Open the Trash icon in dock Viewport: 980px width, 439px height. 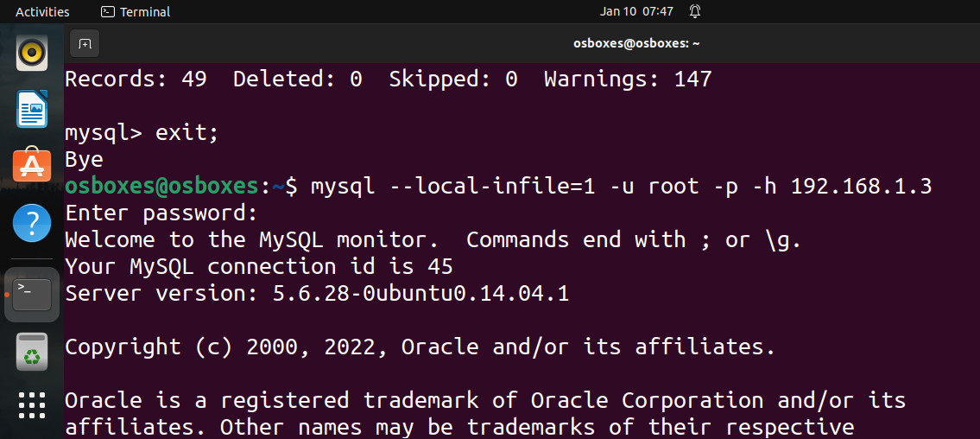click(x=32, y=351)
